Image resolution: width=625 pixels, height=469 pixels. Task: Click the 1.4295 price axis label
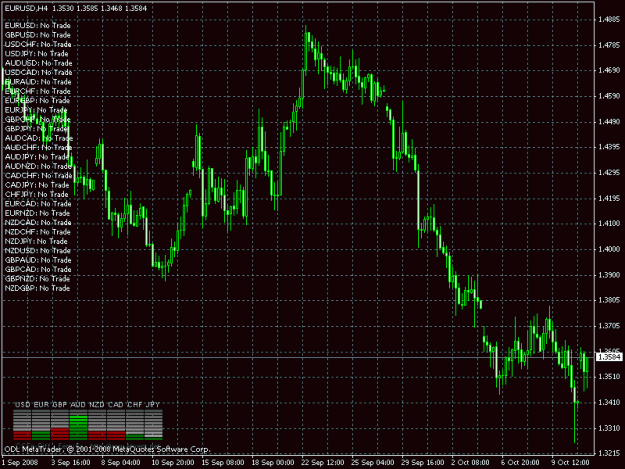[x=609, y=173]
